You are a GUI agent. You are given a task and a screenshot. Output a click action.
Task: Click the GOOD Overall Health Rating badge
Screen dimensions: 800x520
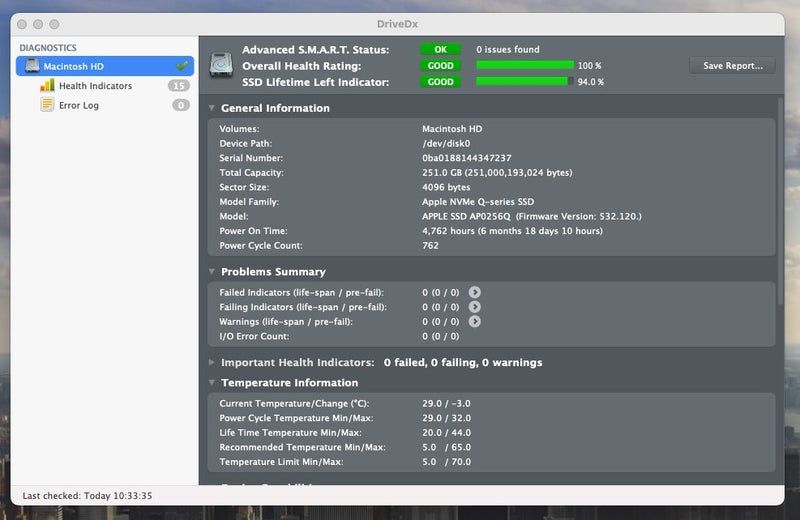pyautogui.click(x=440, y=66)
